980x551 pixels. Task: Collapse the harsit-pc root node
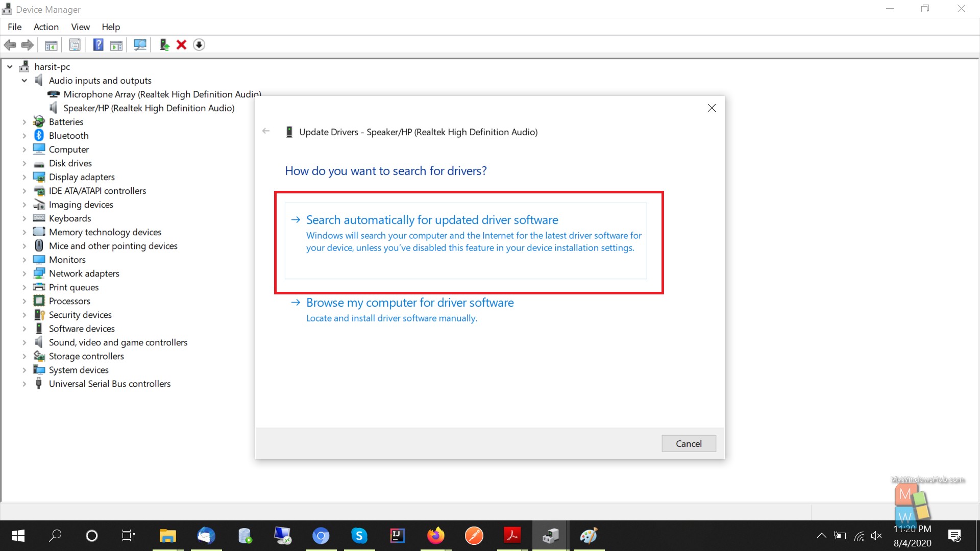pyautogui.click(x=10, y=67)
